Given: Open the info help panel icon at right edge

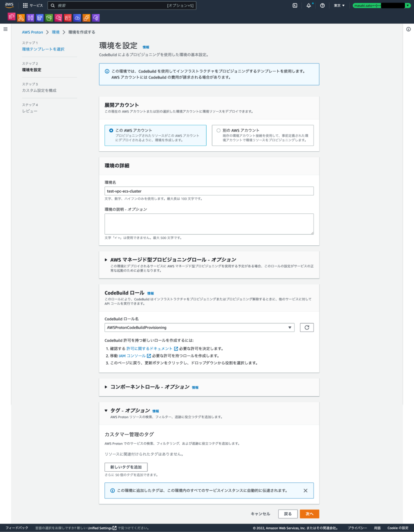Looking at the screenshot, I should point(408,29).
